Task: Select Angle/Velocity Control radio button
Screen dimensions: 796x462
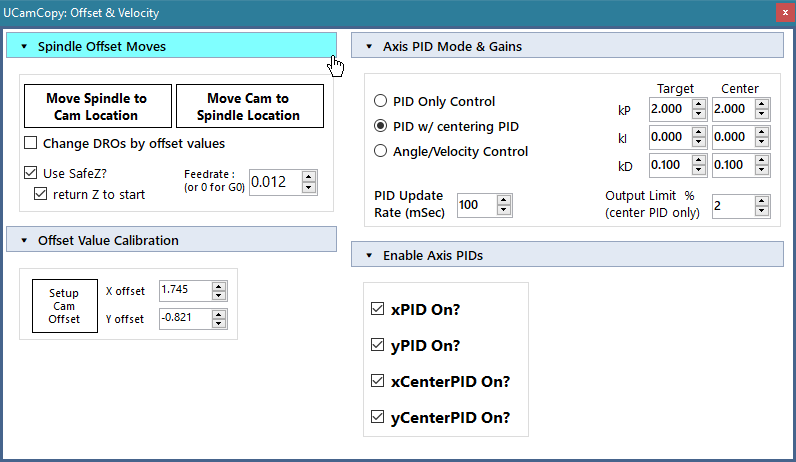Action: (380, 151)
